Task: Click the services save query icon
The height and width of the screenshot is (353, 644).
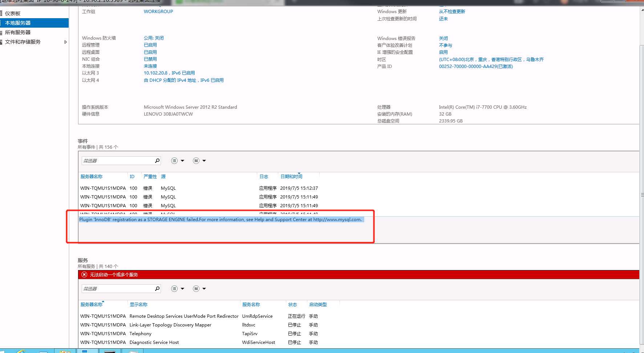Action: [196, 289]
